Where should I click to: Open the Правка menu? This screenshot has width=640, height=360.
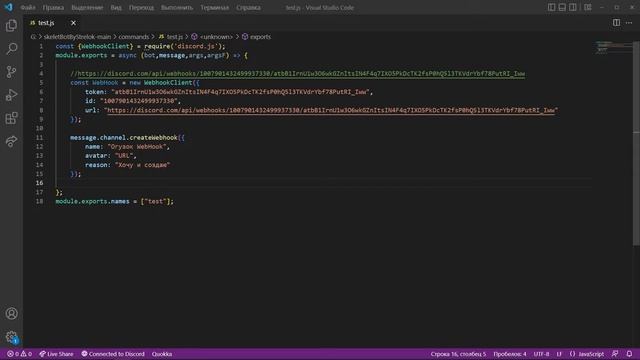(x=53, y=8)
